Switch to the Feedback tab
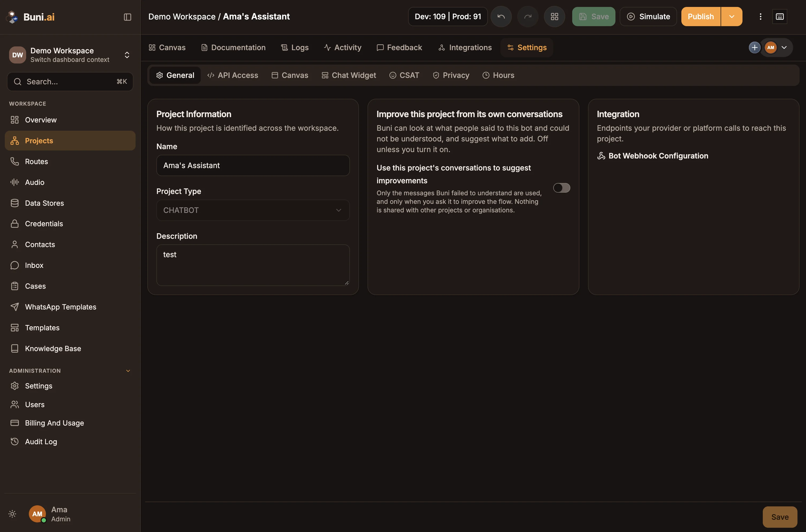This screenshot has height=532, width=806. pos(400,47)
